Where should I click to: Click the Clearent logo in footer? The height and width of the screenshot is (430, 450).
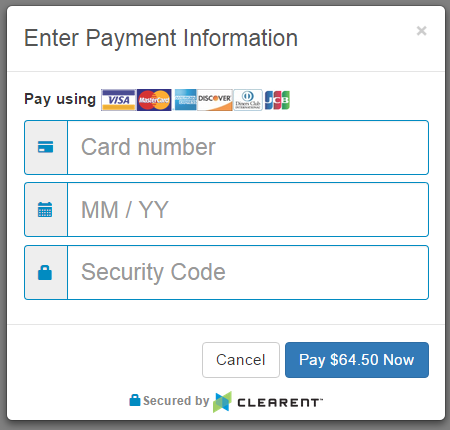click(x=268, y=402)
